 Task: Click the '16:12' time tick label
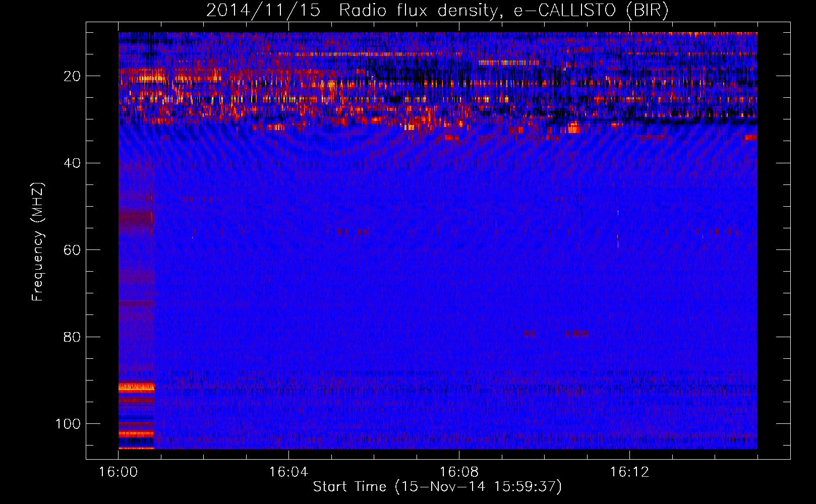point(629,472)
